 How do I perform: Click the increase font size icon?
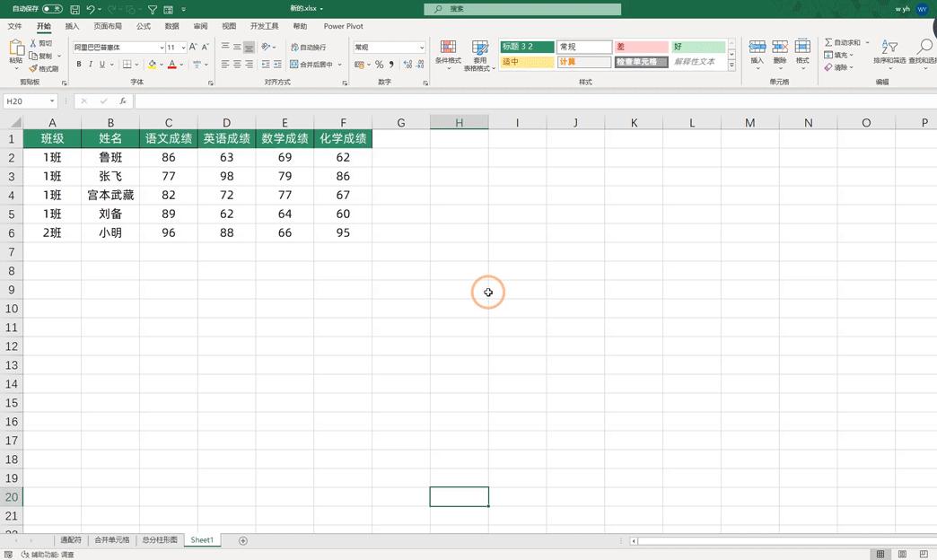point(193,48)
